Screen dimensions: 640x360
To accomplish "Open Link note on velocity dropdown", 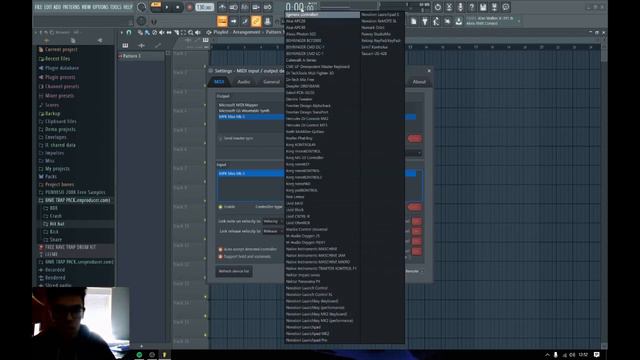I will [x=273, y=221].
